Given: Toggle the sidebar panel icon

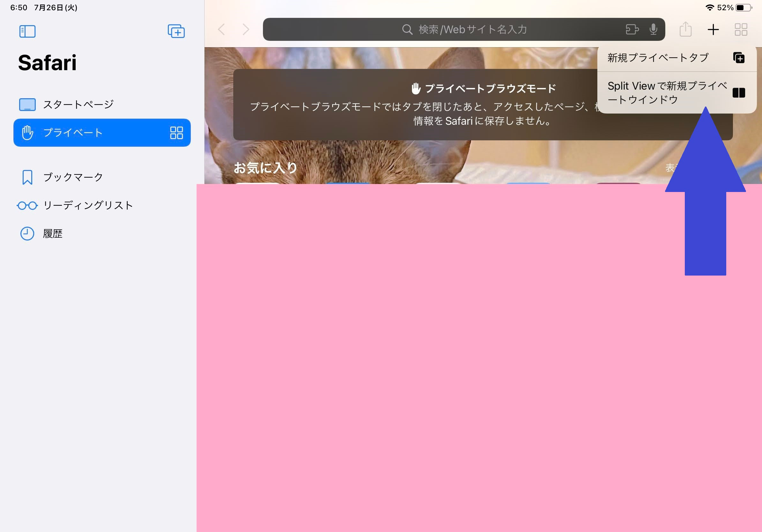Looking at the screenshot, I should point(27,32).
